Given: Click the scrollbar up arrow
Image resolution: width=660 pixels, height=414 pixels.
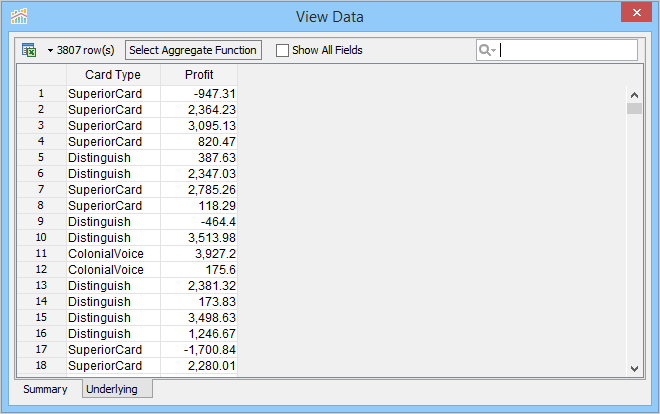Looking at the screenshot, I should click(x=634, y=93).
